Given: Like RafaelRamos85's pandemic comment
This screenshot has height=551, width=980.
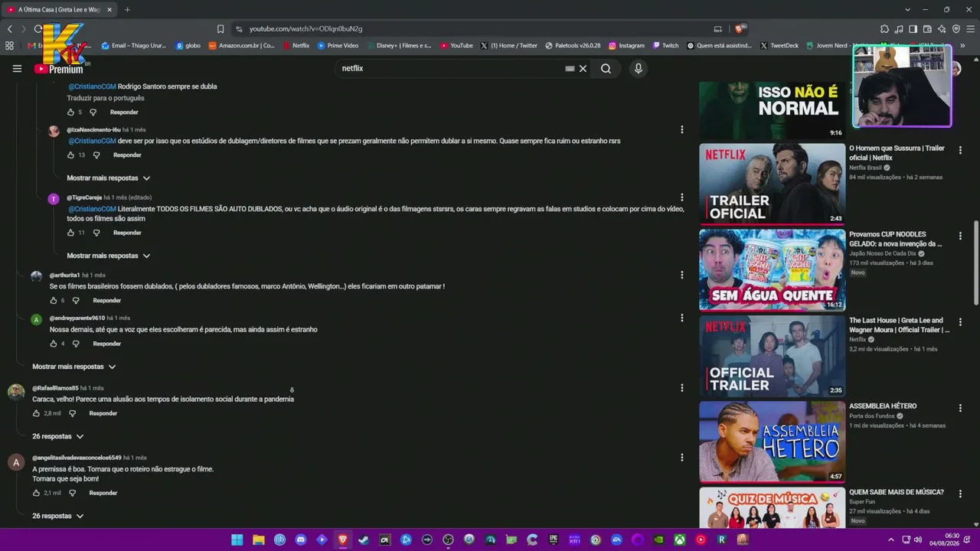Looking at the screenshot, I should (x=36, y=413).
